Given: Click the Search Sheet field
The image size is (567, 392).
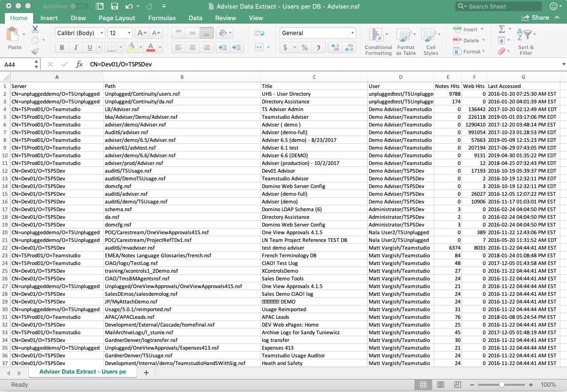Looking at the screenshot, I should coord(498,6).
